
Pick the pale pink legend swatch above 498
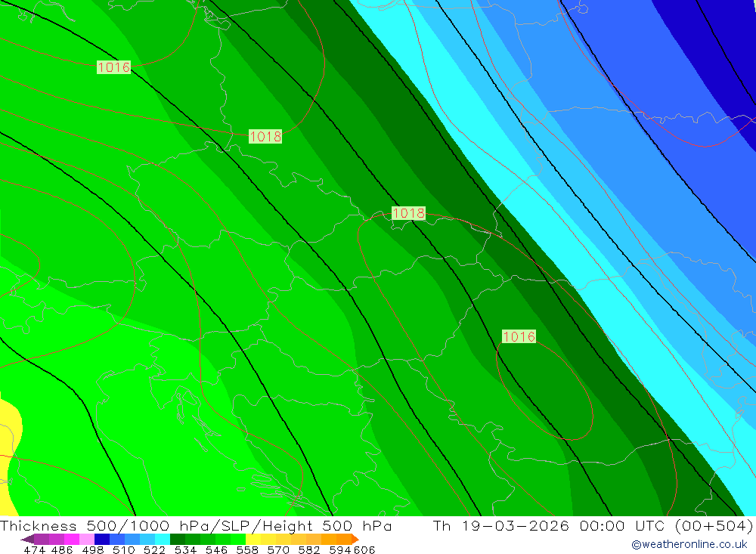87,539
